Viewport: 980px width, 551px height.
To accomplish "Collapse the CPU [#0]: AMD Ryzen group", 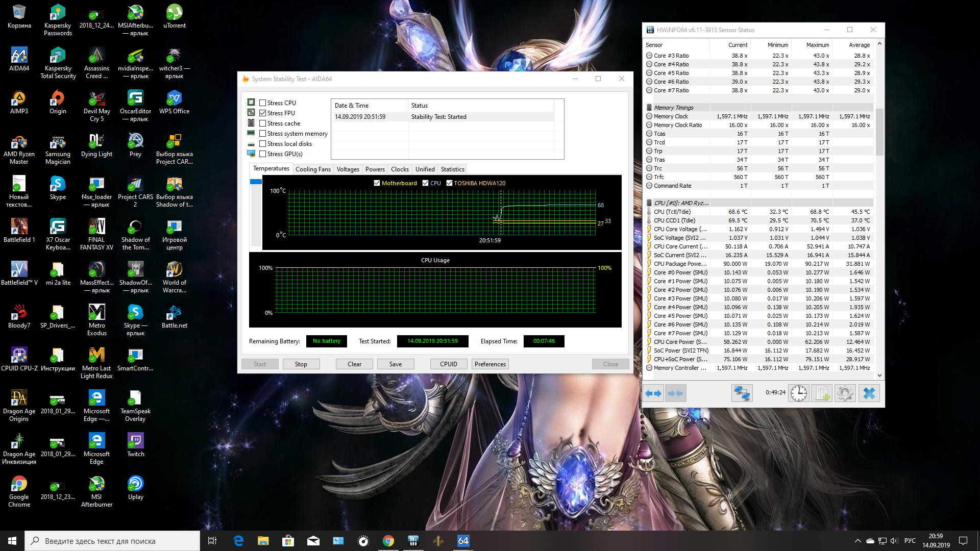I will pyautogui.click(x=681, y=203).
